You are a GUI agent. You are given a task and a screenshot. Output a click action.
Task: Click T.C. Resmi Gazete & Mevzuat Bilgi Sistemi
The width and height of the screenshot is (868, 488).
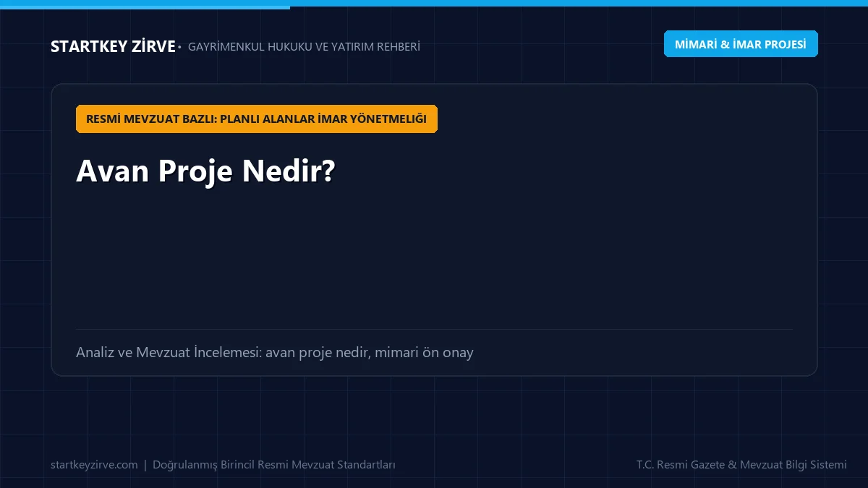pyautogui.click(x=741, y=465)
